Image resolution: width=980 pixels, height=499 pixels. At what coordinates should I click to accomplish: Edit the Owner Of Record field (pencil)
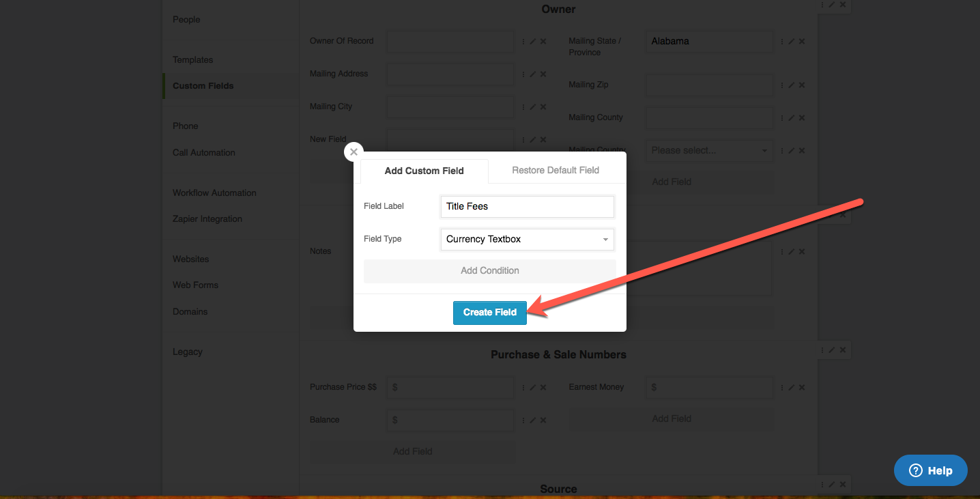pyautogui.click(x=533, y=42)
